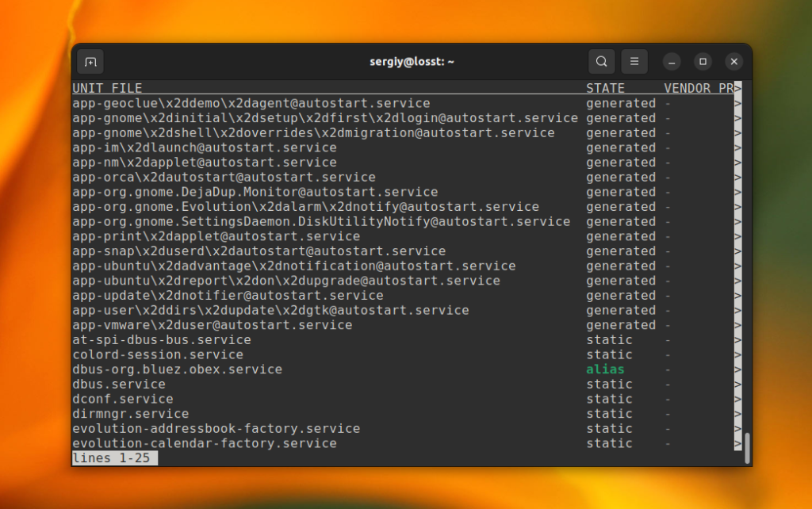Screen dimensions: 812x509
Task: Click the dbus-org.bluez.obex.service line
Action: tap(177, 369)
